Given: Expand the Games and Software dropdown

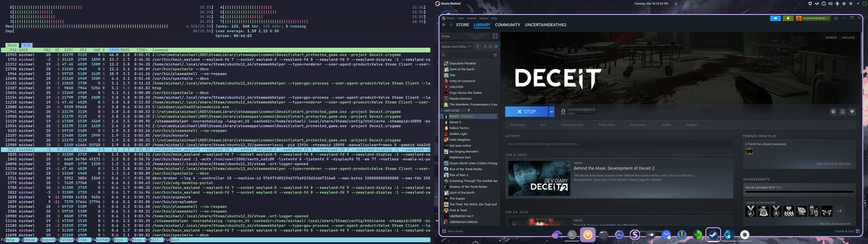Looking at the screenshot, I should [x=457, y=47].
